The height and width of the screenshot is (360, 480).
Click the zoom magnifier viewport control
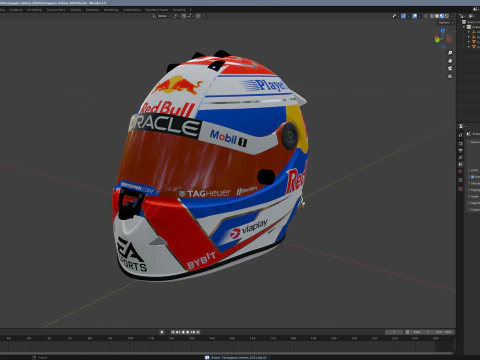click(450, 53)
